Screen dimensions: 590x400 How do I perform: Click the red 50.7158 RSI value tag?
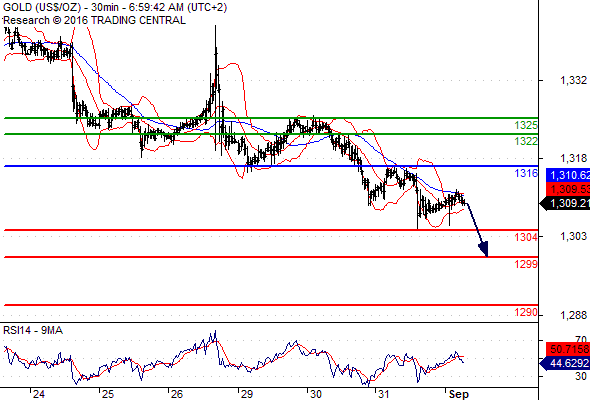(x=568, y=349)
